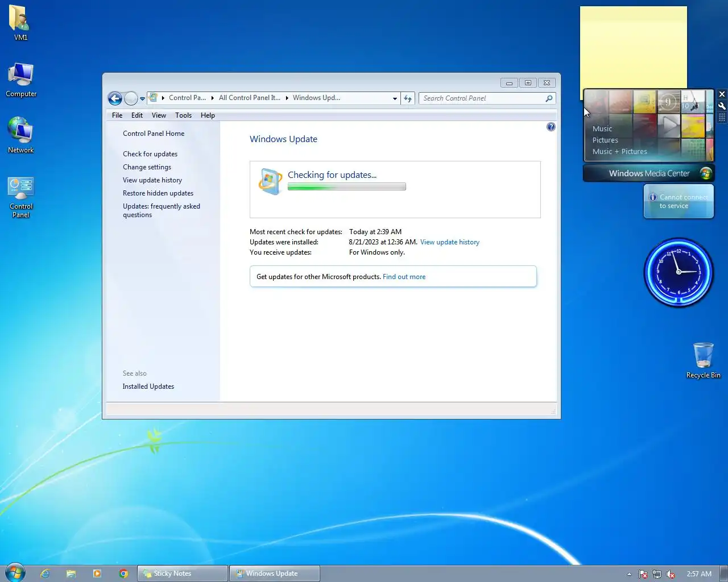Click the taskbar clock showing 2:57 AM

[x=699, y=574]
